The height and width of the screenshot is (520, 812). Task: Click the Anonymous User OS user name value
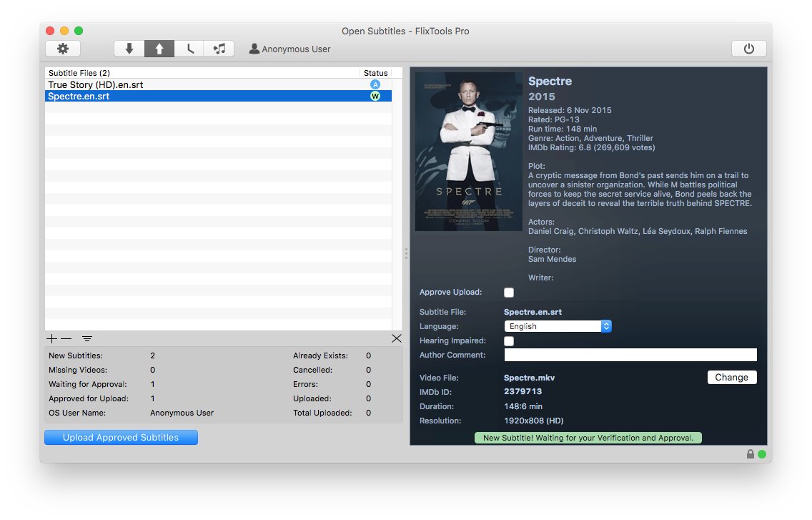(x=182, y=413)
